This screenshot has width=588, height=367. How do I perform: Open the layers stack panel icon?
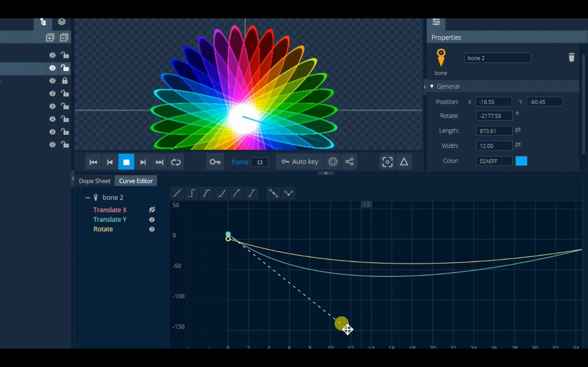(x=62, y=22)
